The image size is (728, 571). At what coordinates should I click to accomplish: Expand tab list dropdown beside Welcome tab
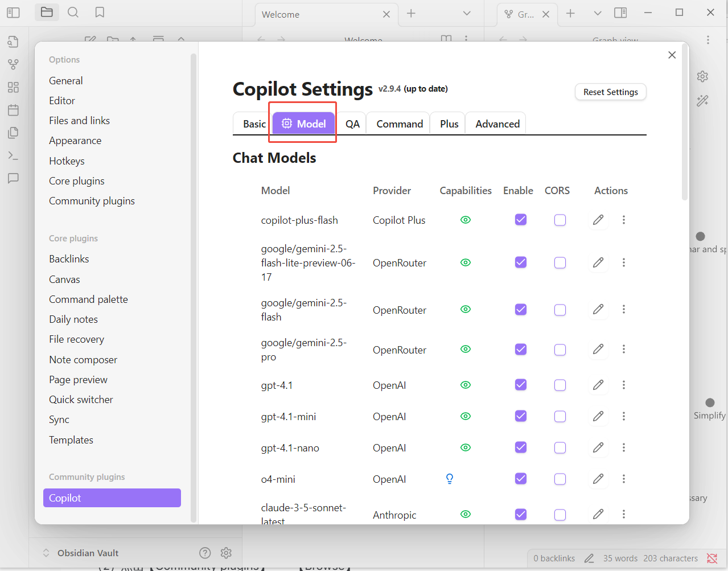click(467, 13)
